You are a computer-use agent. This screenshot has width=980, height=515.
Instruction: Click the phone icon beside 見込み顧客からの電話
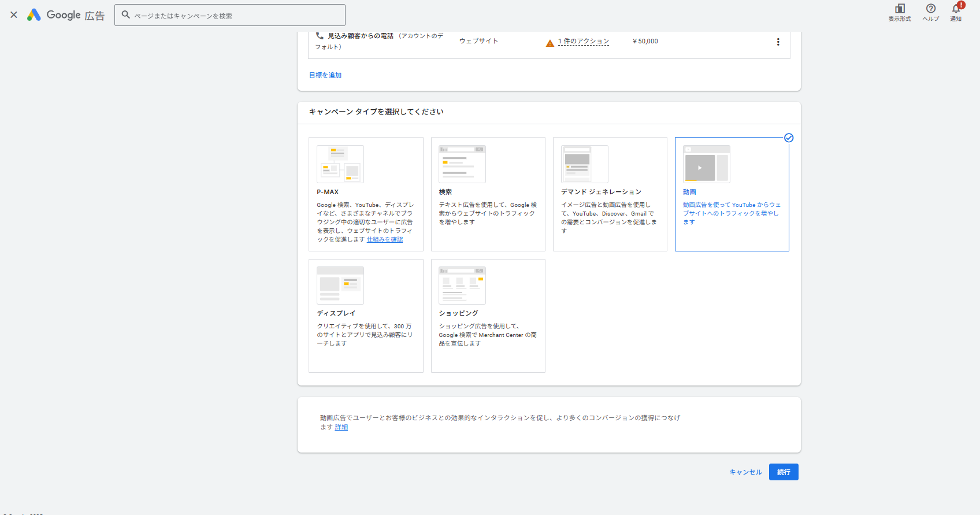pyautogui.click(x=320, y=35)
